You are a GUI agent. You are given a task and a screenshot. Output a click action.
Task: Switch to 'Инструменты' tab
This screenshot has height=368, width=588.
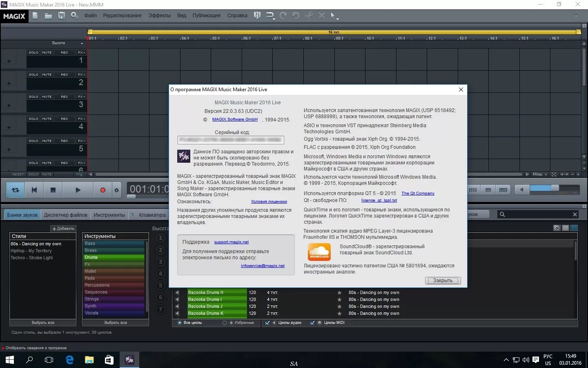109,215
